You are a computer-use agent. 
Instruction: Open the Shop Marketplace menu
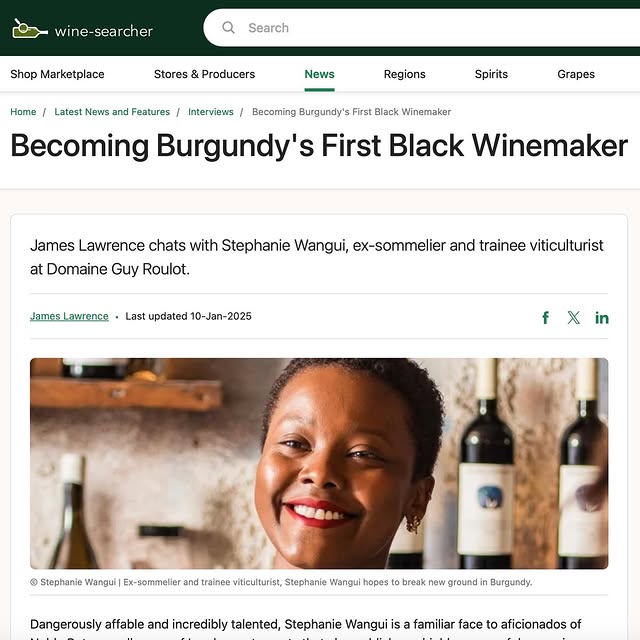coord(57,74)
